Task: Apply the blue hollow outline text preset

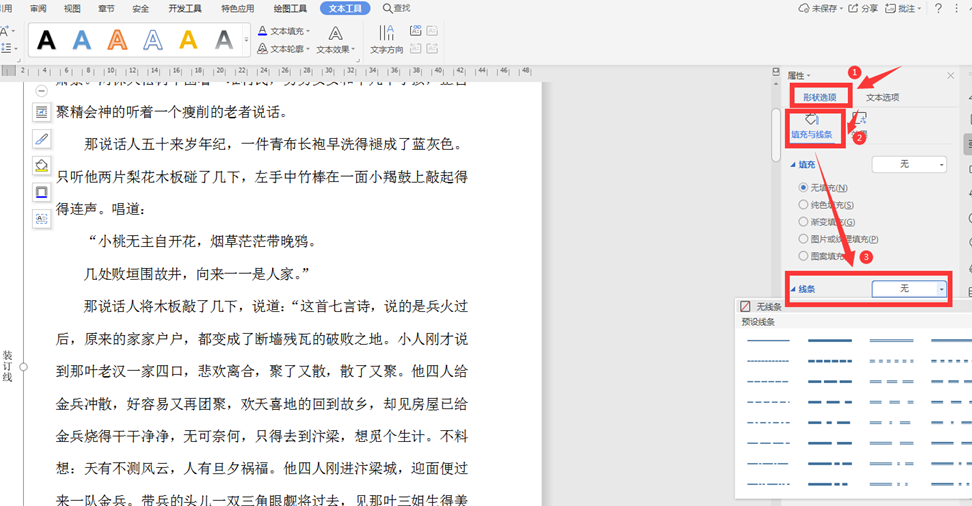Action: click(152, 40)
